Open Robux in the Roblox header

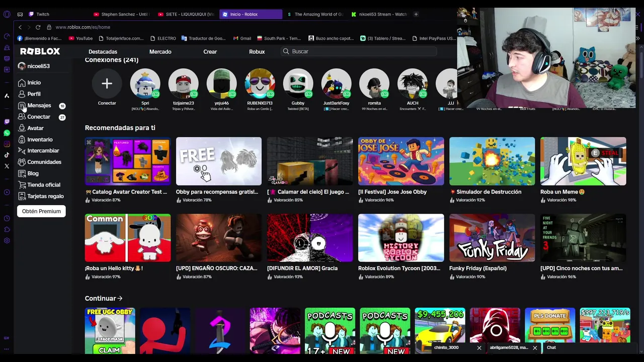[257, 52]
